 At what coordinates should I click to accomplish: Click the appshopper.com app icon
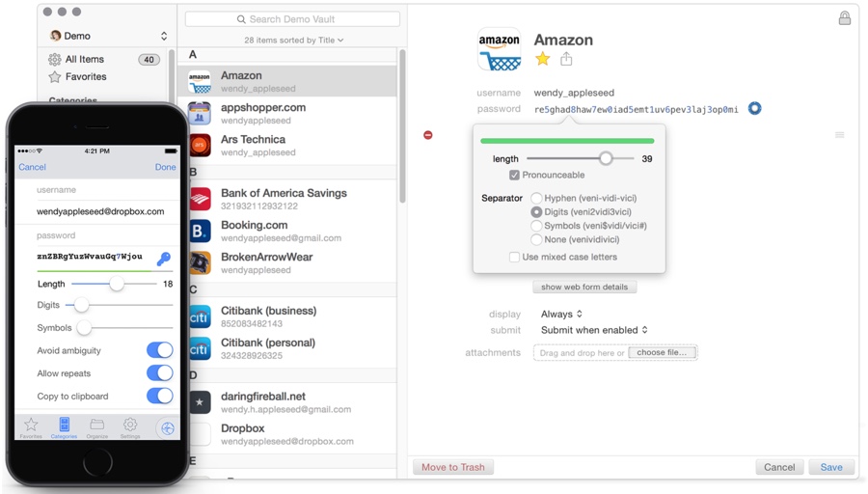[200, 113]
